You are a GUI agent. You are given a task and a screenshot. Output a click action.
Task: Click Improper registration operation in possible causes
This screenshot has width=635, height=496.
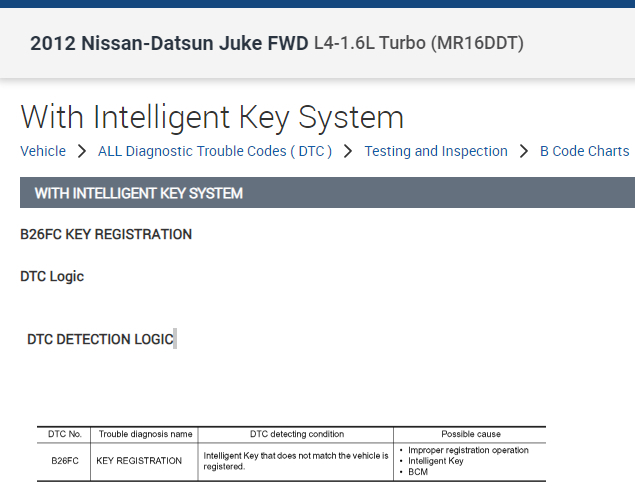(x=469, y=450)
